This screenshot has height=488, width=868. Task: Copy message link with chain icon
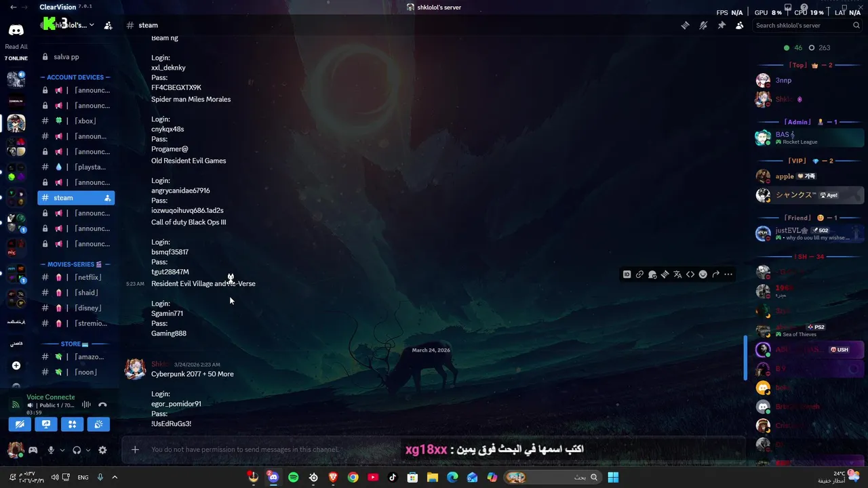pos(639,274)
